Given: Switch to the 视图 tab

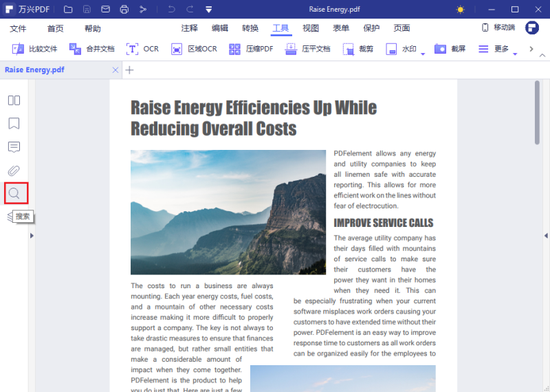Looking at the screenshot, I should [x=311, y=28].
